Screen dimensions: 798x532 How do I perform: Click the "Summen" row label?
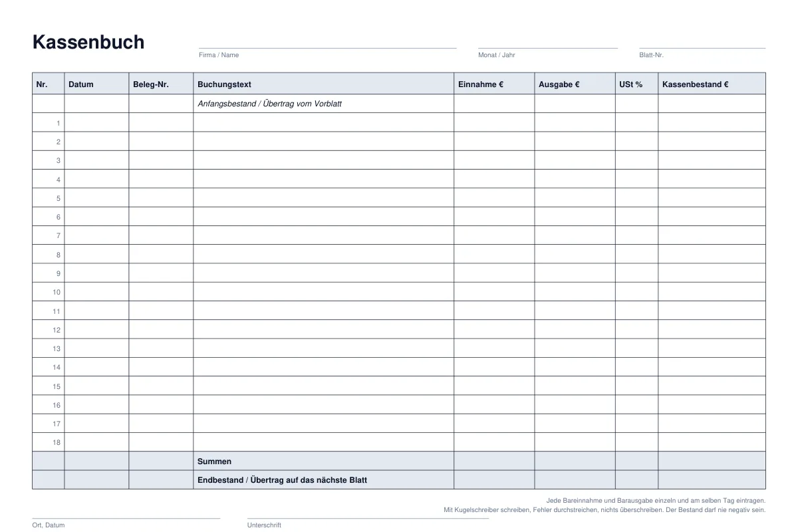point(214,462)
